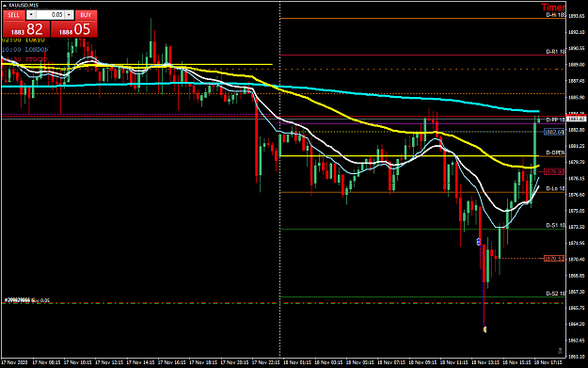Click the blue trade entry arrow marker on candle
The image size is (588, 368).
pos(479,242)
